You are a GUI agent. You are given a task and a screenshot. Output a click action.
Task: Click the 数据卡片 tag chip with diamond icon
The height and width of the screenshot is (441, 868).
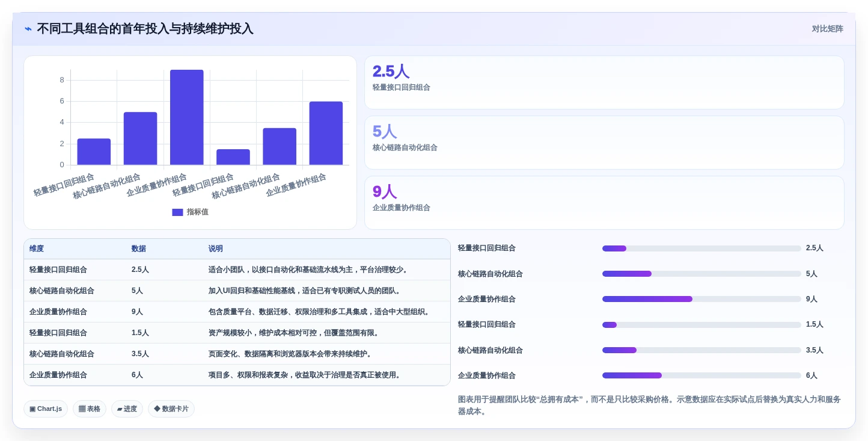(171, 409)
